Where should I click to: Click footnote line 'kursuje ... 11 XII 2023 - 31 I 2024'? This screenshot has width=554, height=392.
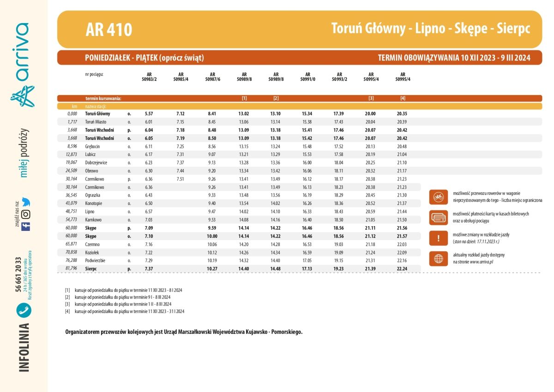(130, 312)
